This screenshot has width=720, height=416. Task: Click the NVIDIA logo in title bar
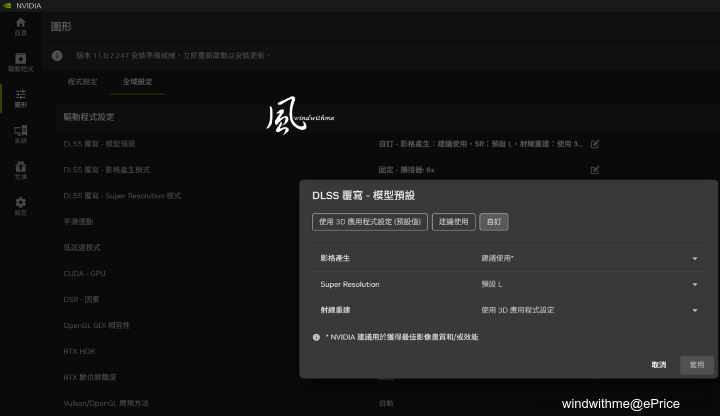coord(7,6)
